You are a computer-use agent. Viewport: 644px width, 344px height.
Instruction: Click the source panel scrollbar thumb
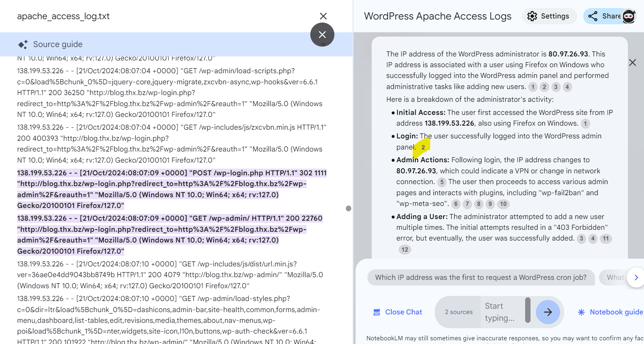pyautogui.click(x=349, y=209)
